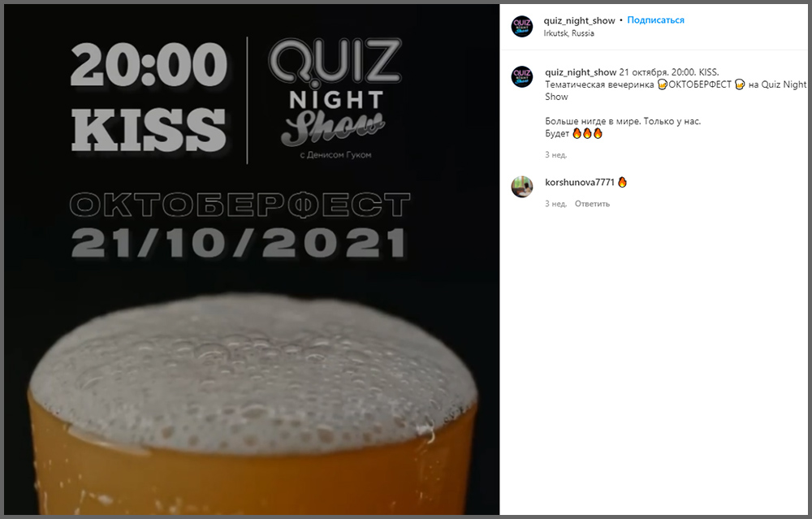This screenshot has width=812, height=519.
Task: Click the beer mug emoji before ОКТОБЕРФЕСТ
Action: point(663,84)
